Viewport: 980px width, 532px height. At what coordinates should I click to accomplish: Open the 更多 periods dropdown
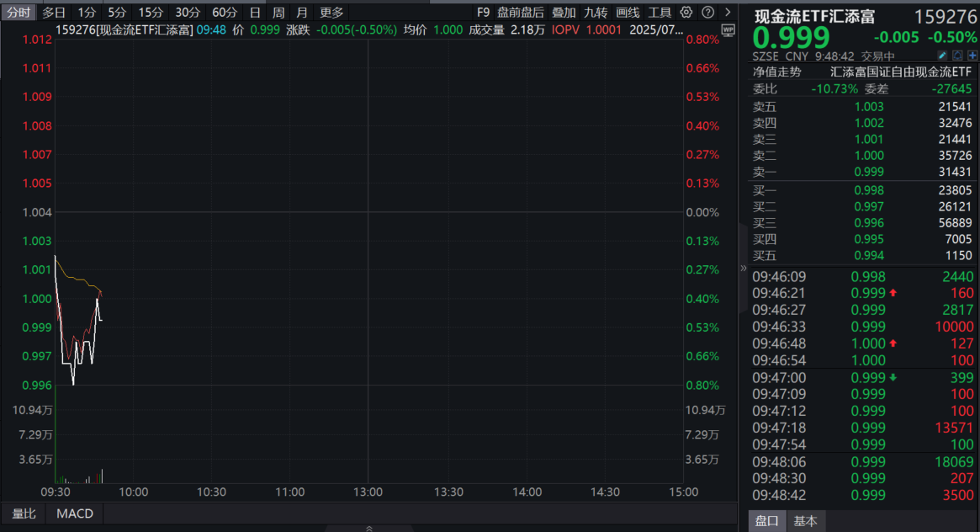click(x=331, y=13)
